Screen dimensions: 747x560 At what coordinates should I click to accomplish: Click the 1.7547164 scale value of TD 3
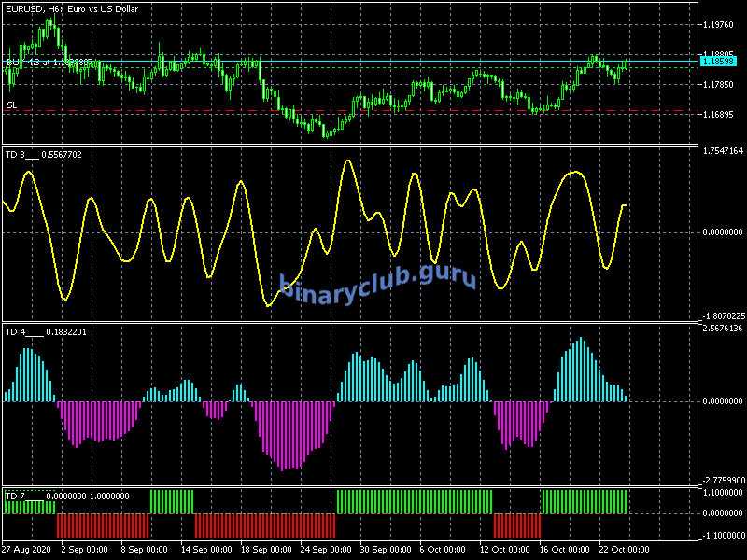click(x=722, y=150)
